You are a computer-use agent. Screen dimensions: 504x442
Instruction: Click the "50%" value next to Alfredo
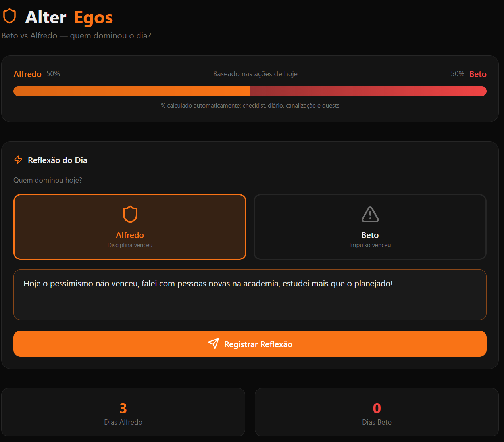pos(53,74)
